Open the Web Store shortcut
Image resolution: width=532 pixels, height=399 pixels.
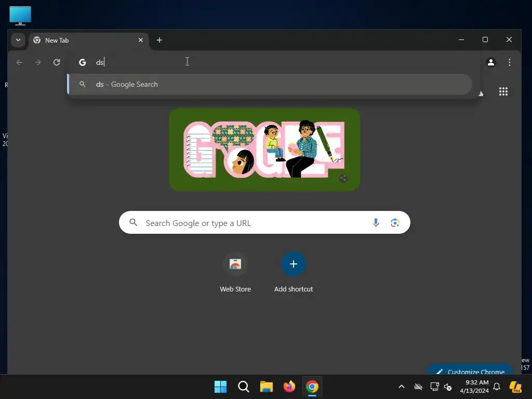(235, 272)
